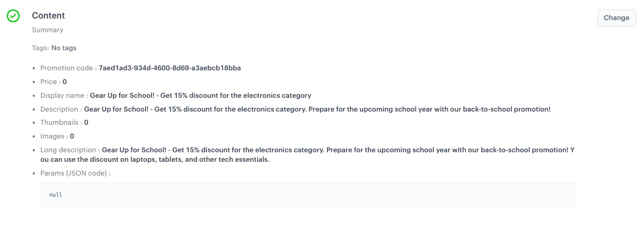This screenshot has height=230, width=644.
Task: Click the Params (JSON code) label
Action: point(75,173)
